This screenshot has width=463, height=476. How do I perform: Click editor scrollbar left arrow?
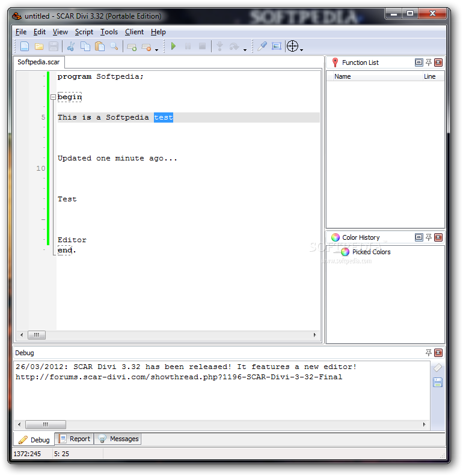pos(22,335)
